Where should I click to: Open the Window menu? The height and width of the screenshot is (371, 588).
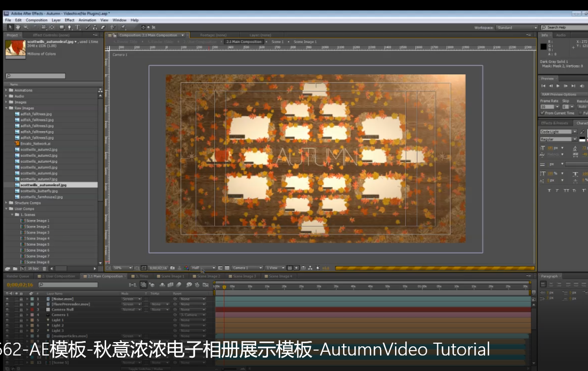(119, 20)
